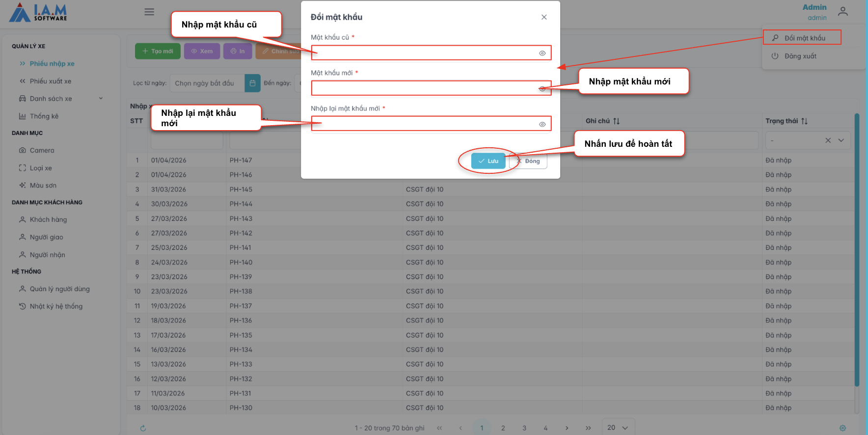Screen dimensions: 868x435
Task: Open the Trạng thái filter dropdown
Action: coord(841,140)
